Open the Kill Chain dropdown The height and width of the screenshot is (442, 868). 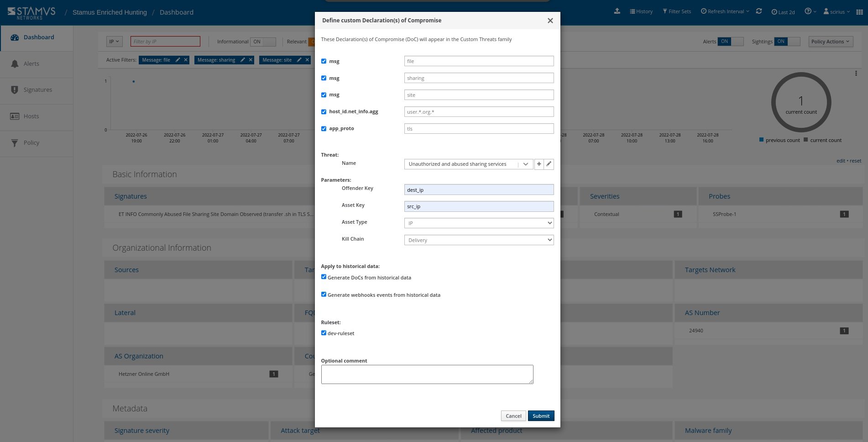click(x=479, y=240)
